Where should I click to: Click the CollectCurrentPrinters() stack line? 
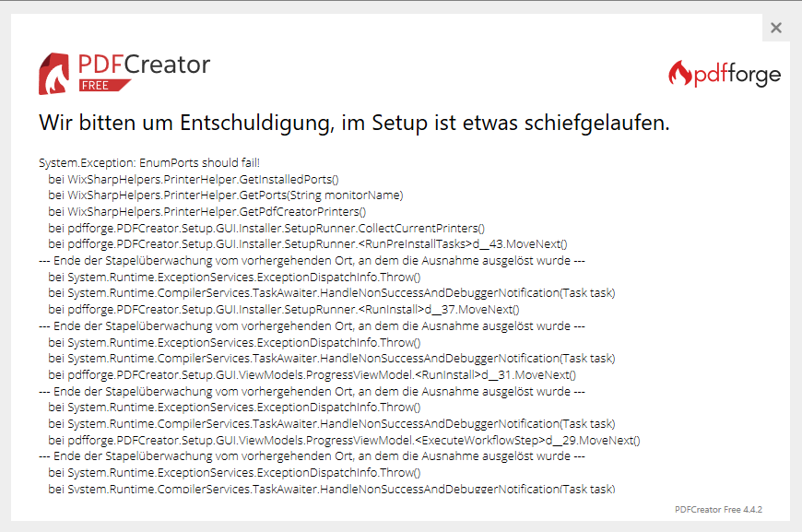(266, 228)
